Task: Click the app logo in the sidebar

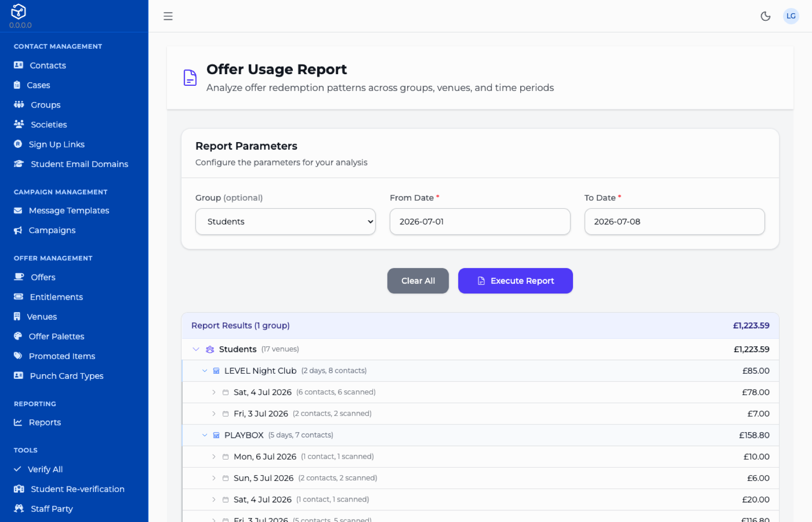Action: (19, 11)
